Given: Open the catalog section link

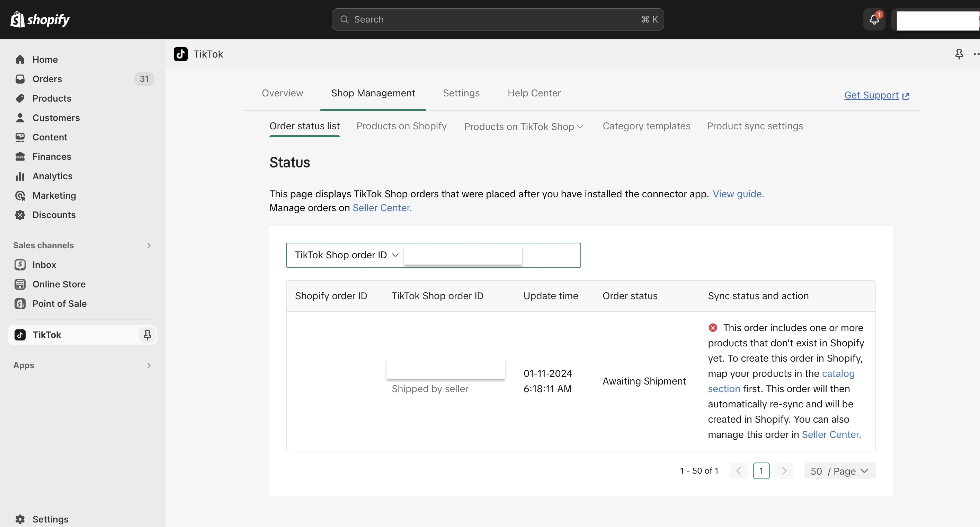Looking at the screenshot, I should click(838, 373).
